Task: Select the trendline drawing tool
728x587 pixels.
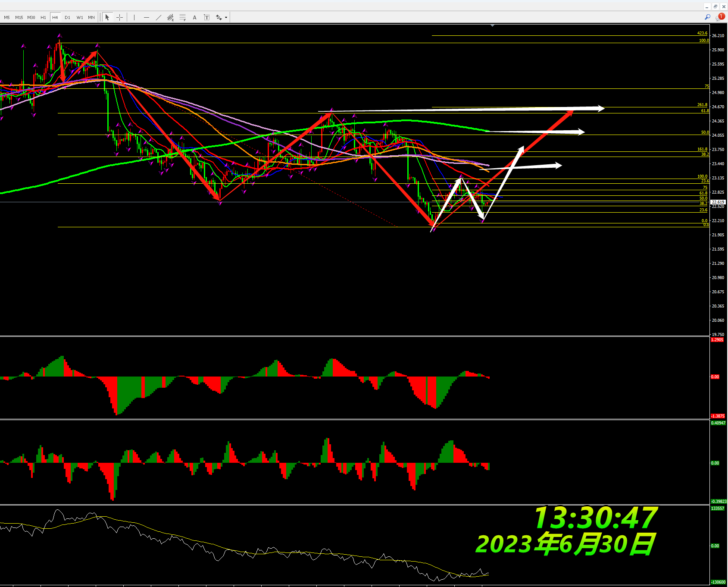Action: (x=159, y=17)
